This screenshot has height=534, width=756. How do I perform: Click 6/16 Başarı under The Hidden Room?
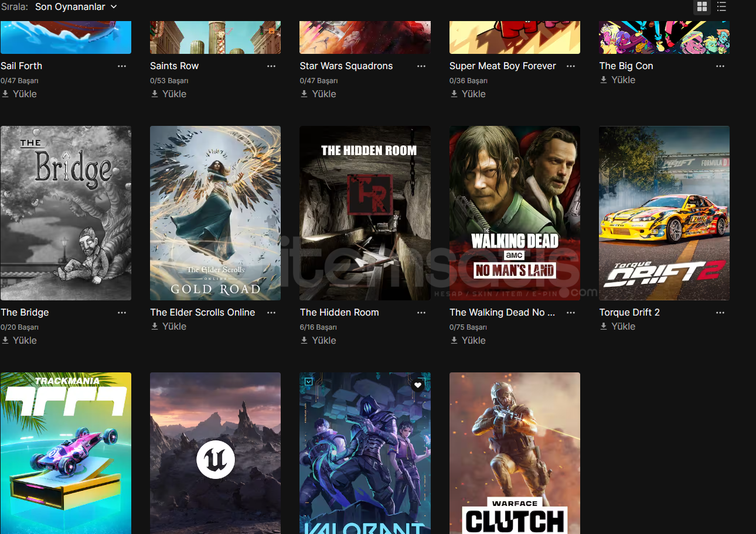(x=318, y=327)
